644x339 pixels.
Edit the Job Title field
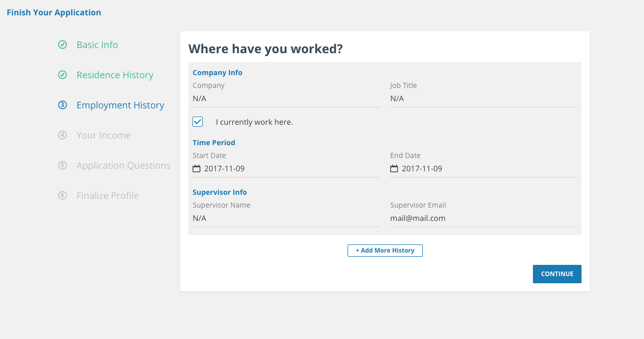coord(483,99)
